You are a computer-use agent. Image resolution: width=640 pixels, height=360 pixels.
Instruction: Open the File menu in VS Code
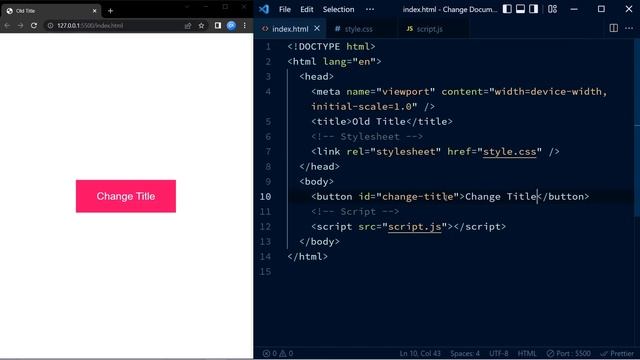point(285,9)
